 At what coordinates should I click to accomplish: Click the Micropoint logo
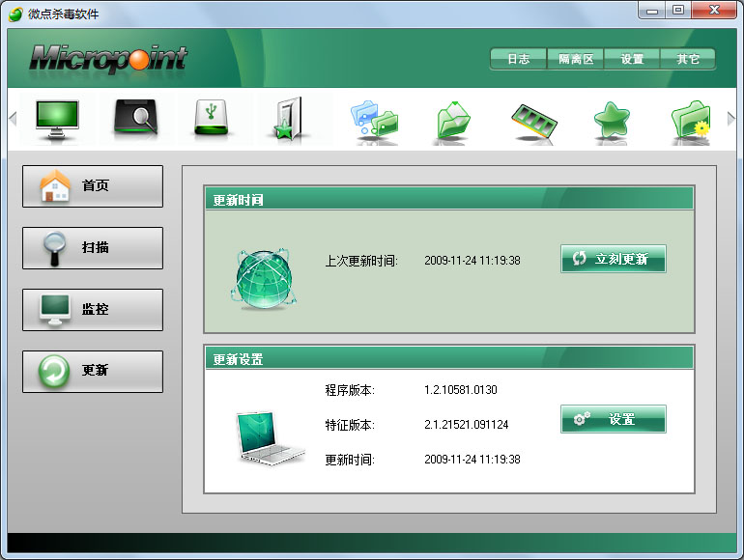108,59
